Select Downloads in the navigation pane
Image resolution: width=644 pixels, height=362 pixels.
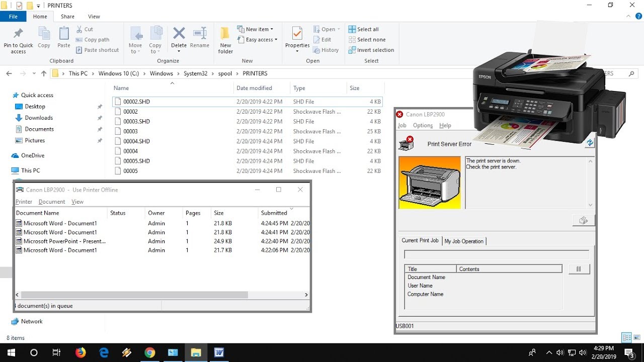[39, 118]
